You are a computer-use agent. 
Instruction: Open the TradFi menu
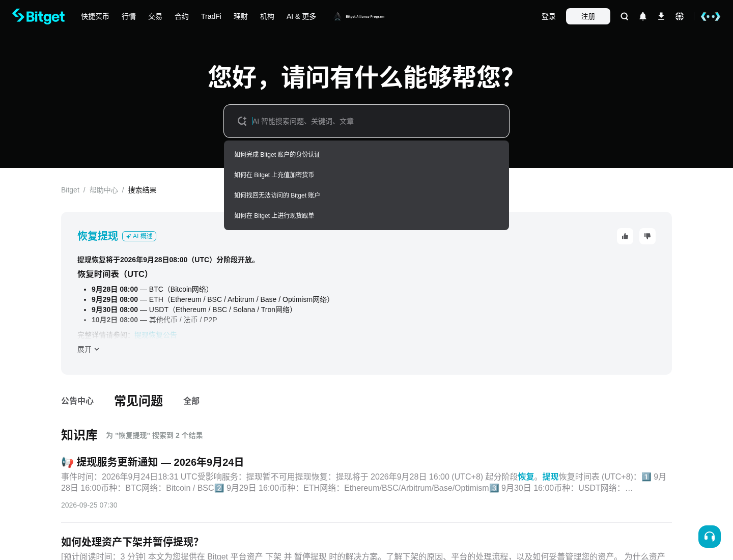coord(211,16)
